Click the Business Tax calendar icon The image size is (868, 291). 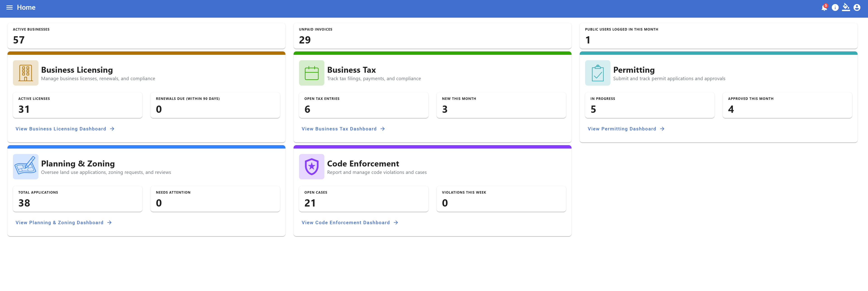tap(311, 73)
